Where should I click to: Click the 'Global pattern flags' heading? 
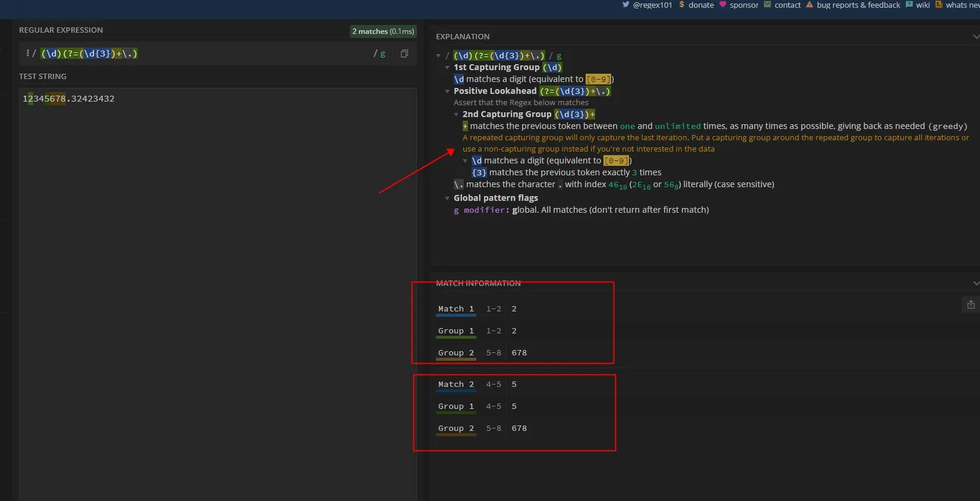pyautogui.click(x=496, y=198)
